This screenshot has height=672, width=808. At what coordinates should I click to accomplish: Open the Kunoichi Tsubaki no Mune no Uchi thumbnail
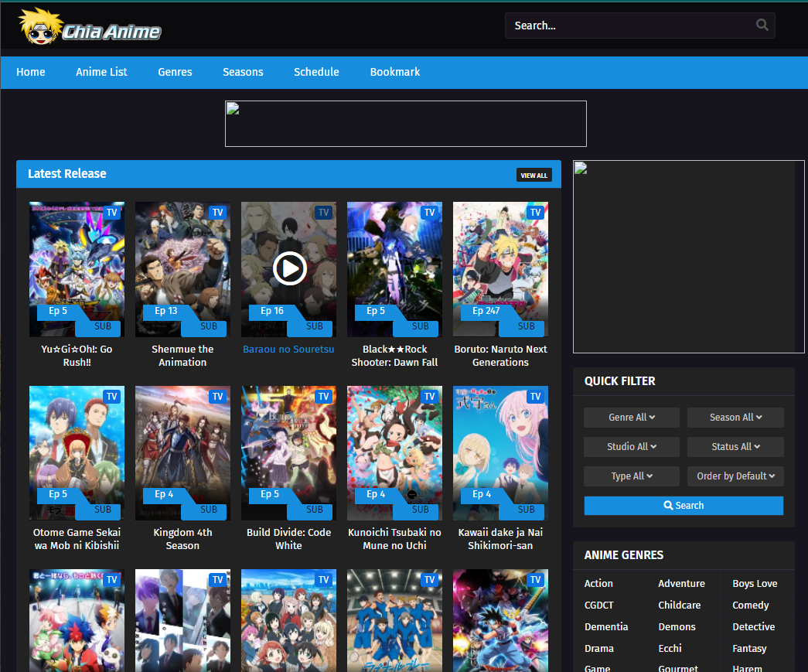point(395,453)
